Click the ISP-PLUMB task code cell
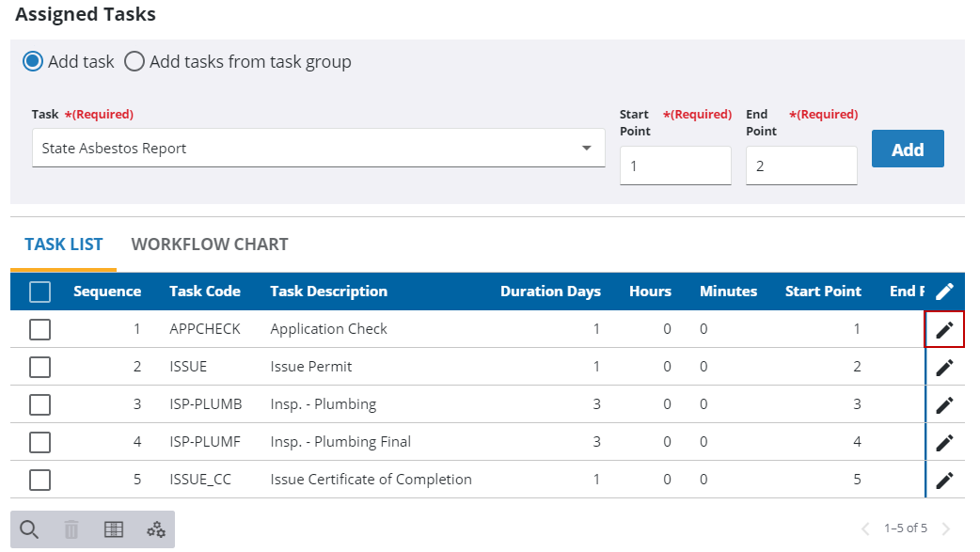980x552 pixels. click(x=206, y=403)
